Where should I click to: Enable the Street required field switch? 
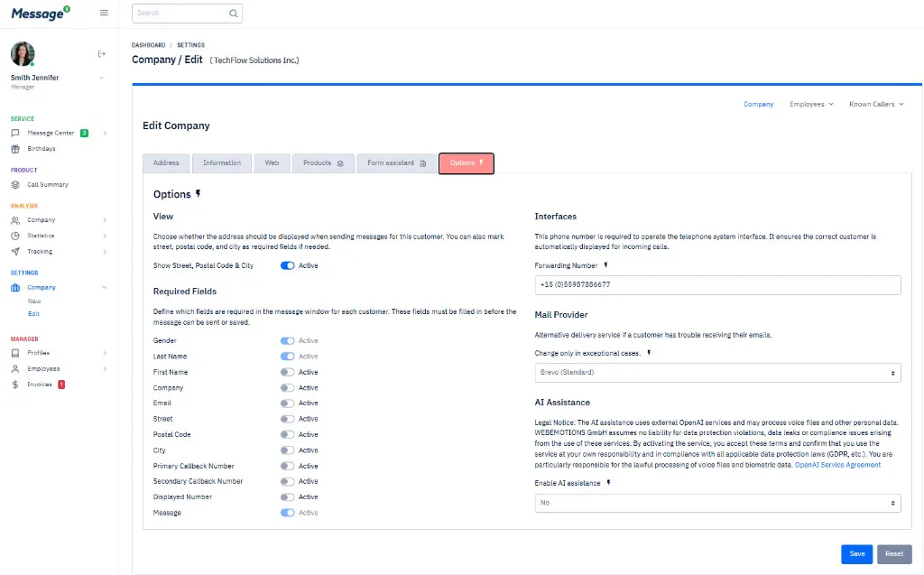[288, 420]
